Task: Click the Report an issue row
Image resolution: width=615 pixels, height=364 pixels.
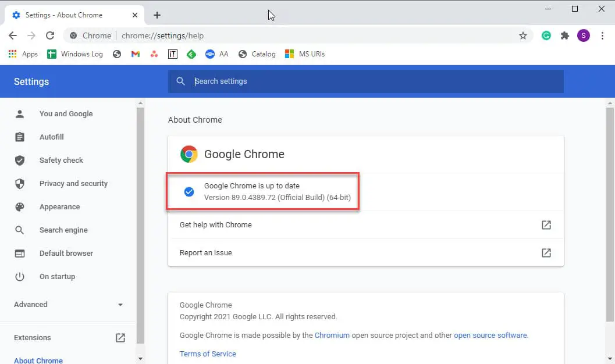Action: (x=366, y=253)
